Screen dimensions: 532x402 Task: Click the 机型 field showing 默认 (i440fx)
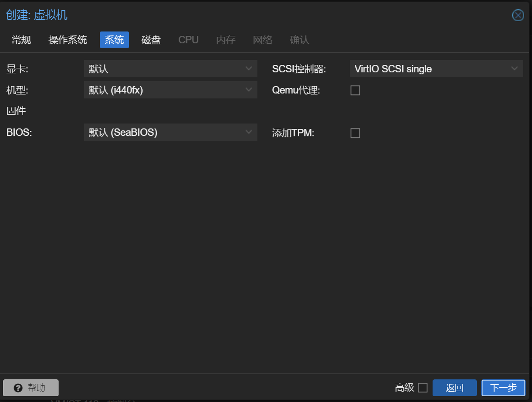pos(171,90)
